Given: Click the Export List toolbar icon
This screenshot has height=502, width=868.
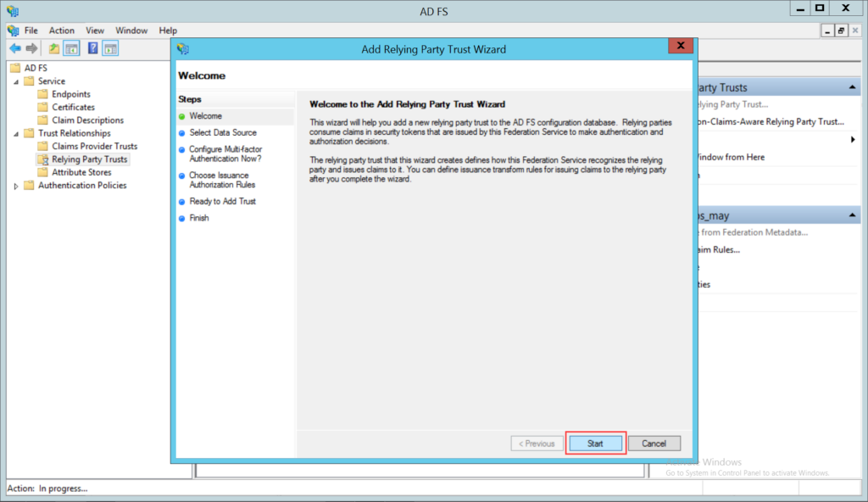Looking at the screenshot, I should coord(53,48).
